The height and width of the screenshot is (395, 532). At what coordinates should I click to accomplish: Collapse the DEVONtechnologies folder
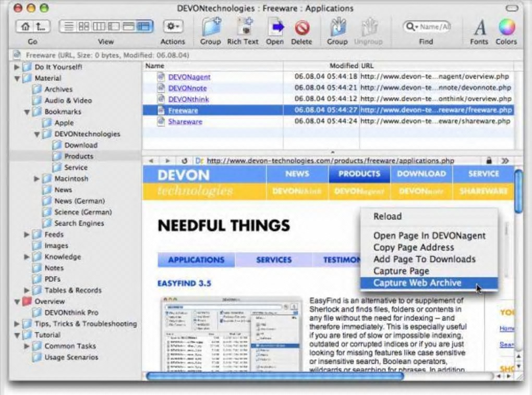37,134
